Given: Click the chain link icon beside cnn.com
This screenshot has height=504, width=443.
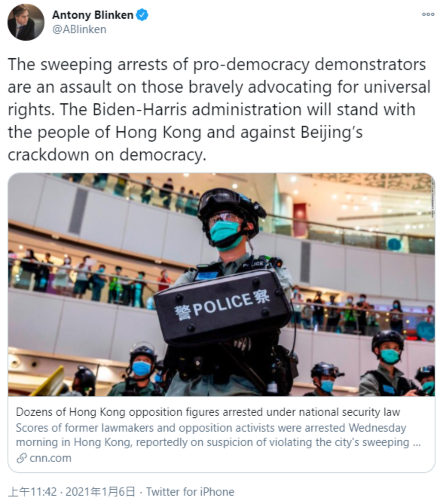Looking at the screenshot, I should tap(21, 458).
